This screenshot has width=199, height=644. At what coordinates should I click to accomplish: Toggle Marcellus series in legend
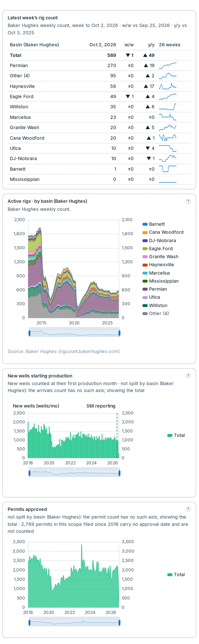pos(156,273)
